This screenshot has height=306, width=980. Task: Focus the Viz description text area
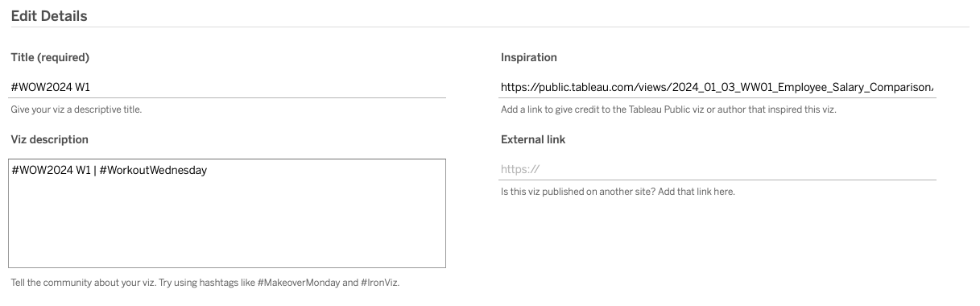coord(227,213)
